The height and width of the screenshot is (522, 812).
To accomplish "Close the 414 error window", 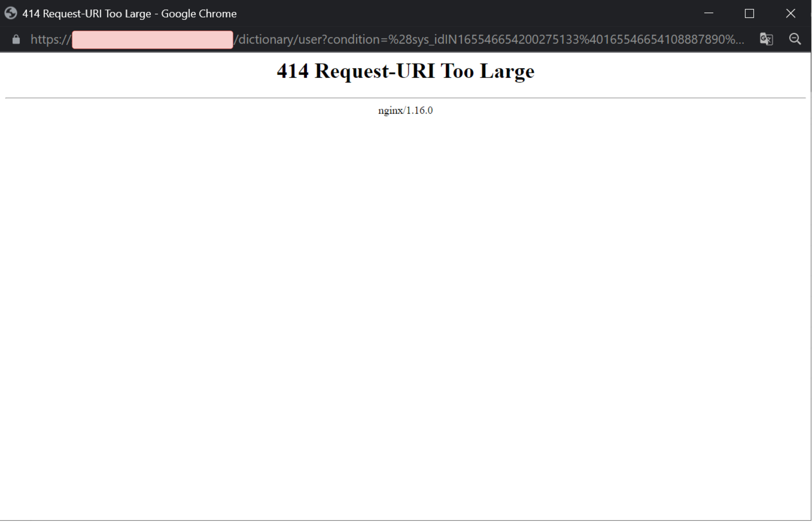I will pos(790,14).
